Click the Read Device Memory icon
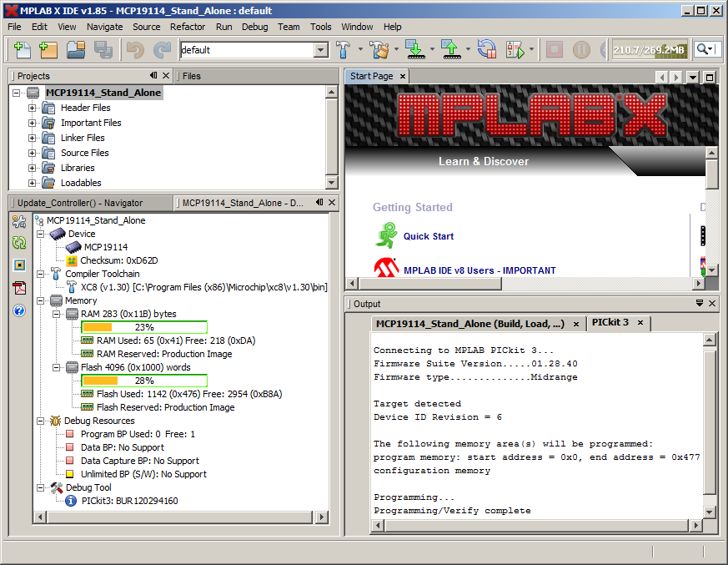Image resolution: width=728 pixels, height=565 pixels. click(450, 50)
